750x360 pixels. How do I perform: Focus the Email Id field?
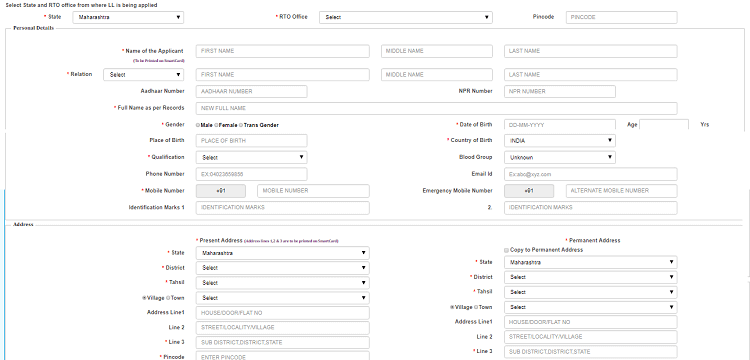pyautogui.click(x=591, y=174)
